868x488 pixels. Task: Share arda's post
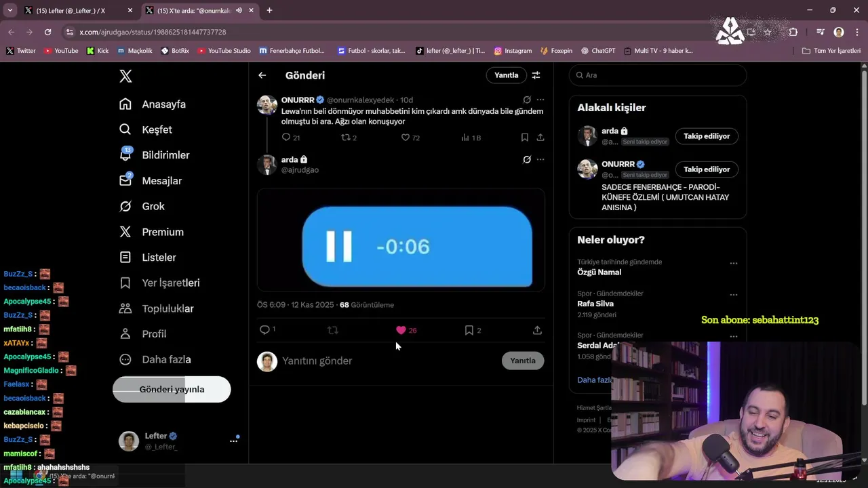[x=537, y=330]
